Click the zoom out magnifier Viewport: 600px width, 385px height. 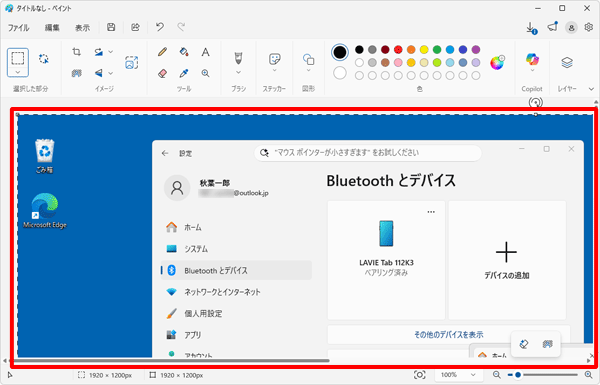[496, 375]
